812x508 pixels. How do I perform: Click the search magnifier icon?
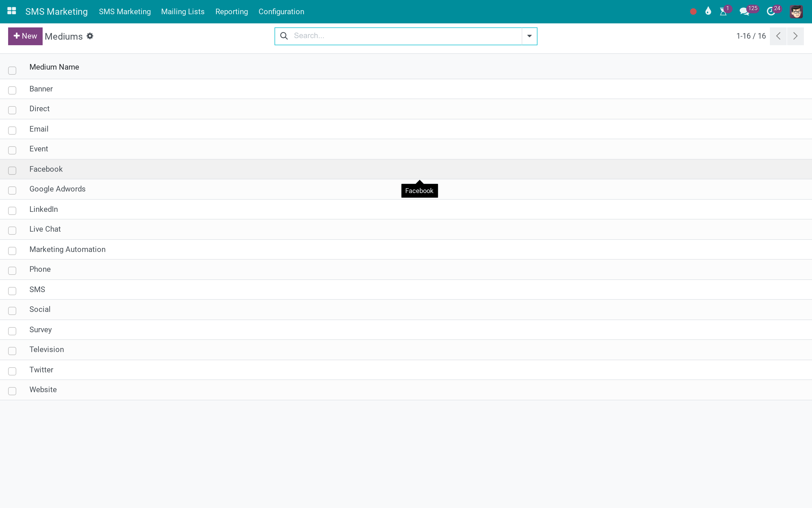pos(284,36)
